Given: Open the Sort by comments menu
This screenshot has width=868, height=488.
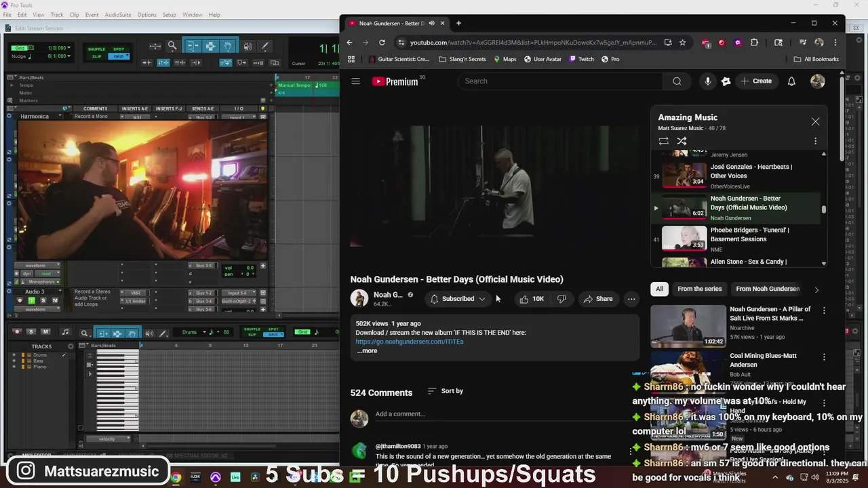Looking at the screenshot, I should [x=446, y=391].
